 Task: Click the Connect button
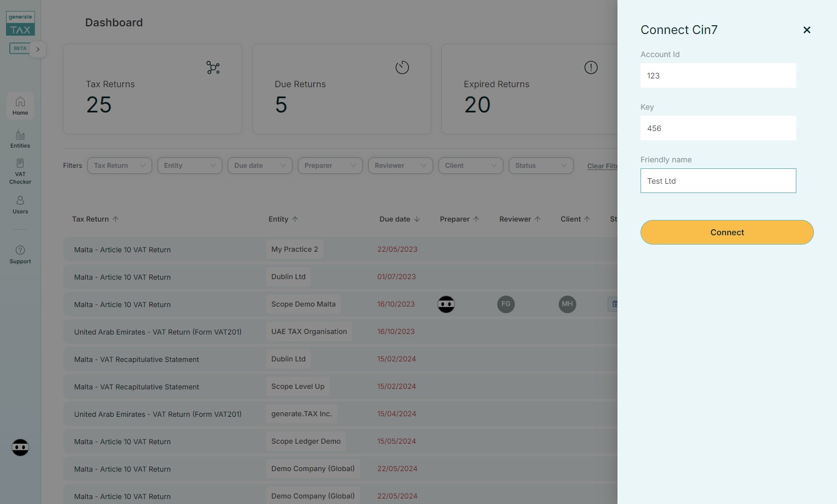727,233
